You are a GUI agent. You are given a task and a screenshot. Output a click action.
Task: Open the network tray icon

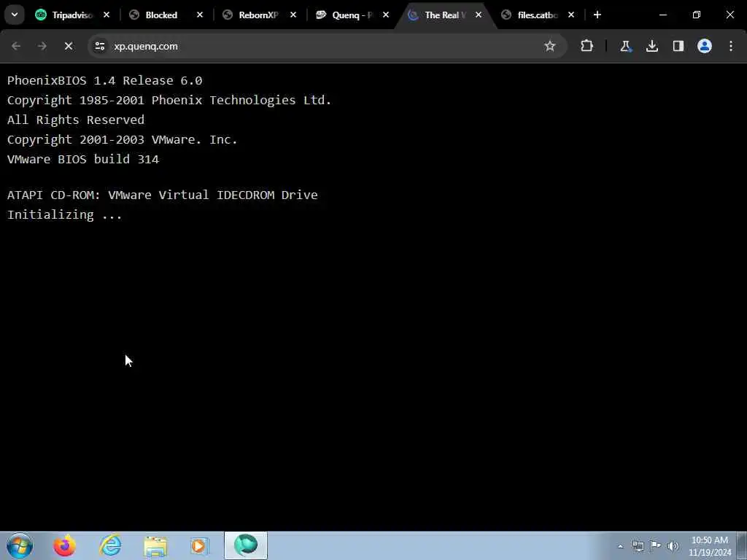[638, 546]
